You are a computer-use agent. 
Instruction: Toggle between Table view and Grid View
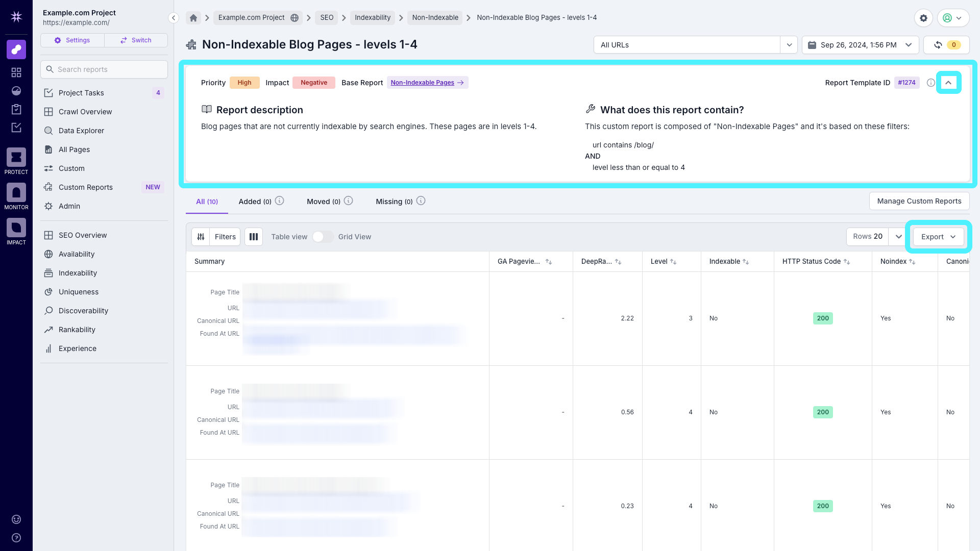pyautogui.click(x=322, y=237)
